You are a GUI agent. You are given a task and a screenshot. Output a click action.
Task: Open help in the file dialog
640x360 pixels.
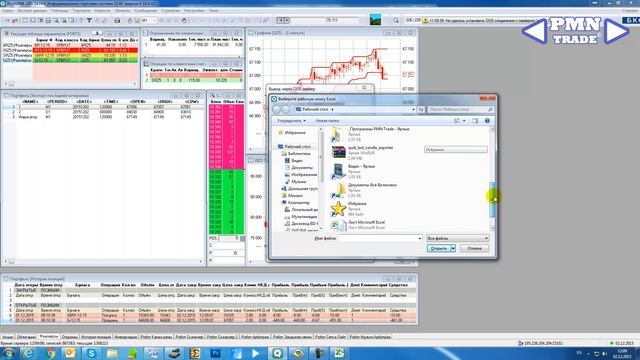[487, 121]
